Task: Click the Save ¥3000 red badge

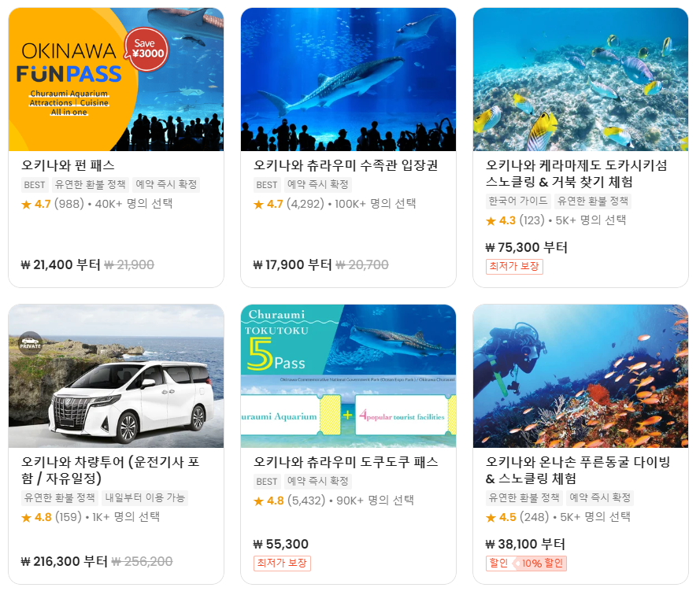Action: (x=147, y=50)
